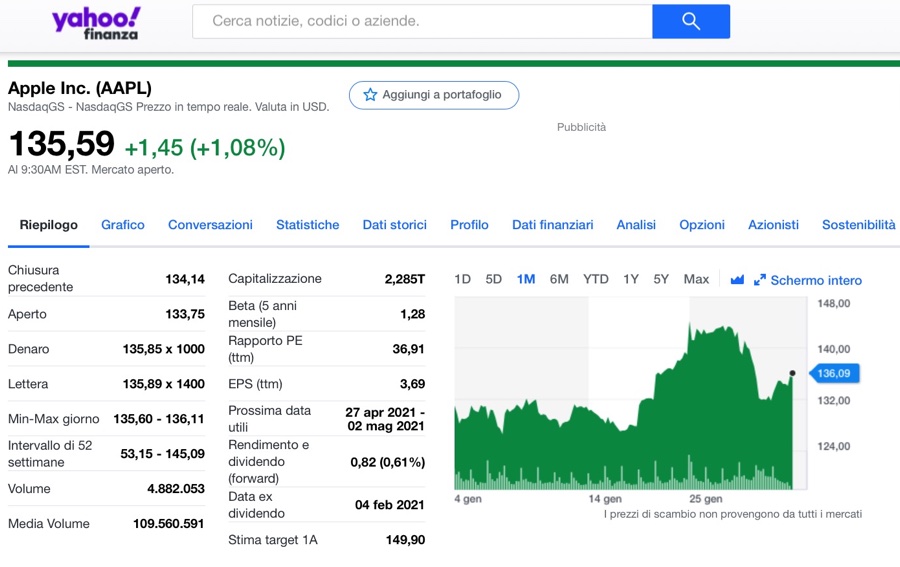
Task: Click the 136,09 price marker on chart
Action: pos(833,373)
